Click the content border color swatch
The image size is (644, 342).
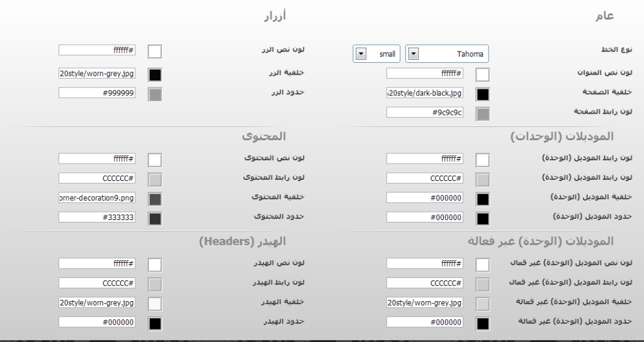pos(155,218)
